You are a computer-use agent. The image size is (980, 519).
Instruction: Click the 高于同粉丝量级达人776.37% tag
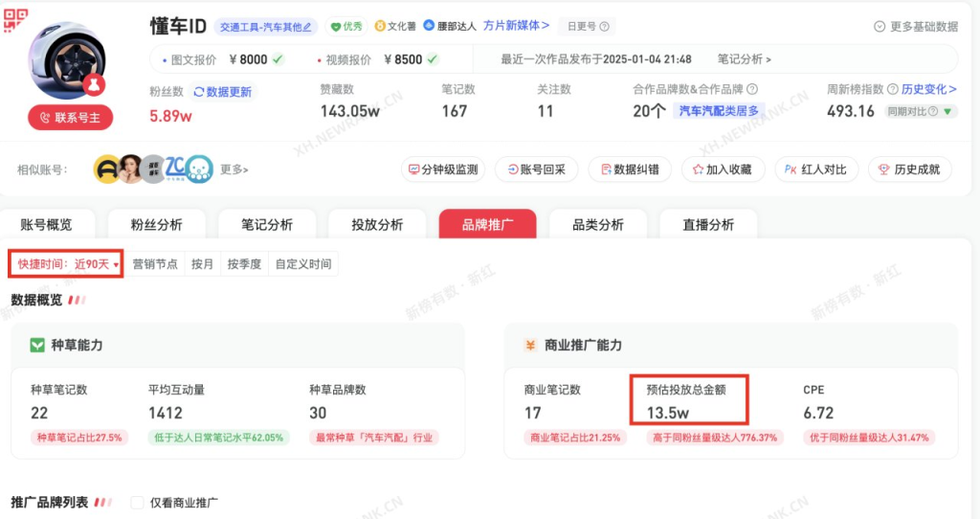[715, 438]
